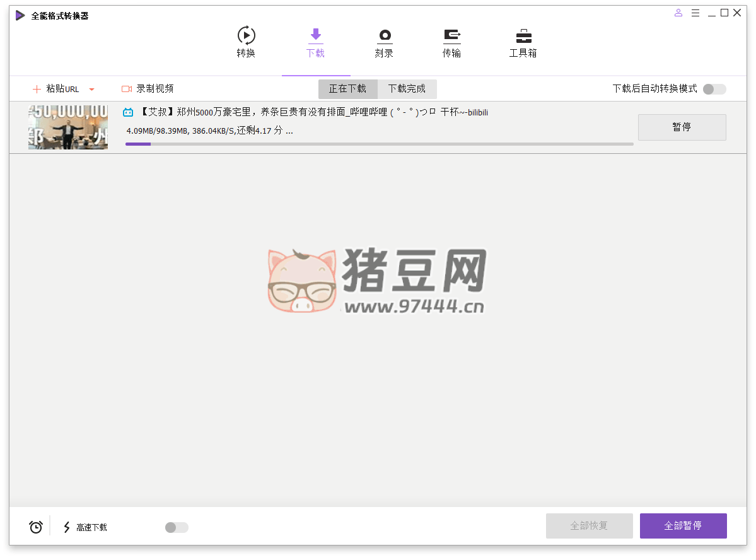The height and width of the screenshot is (560, 756).
Task: Click the user account icon
Action: click(678, 13)
